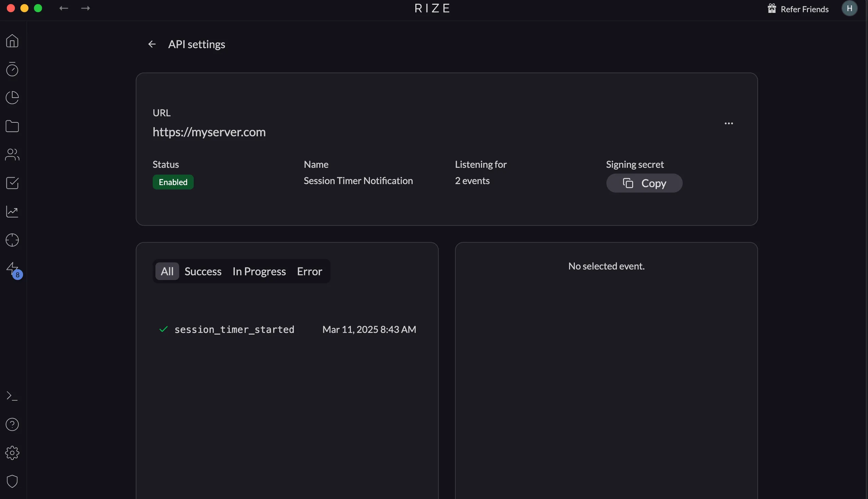Screen dimensions: 868x499
Task: Open the Projects folder icon
Action: pos(12,126)
